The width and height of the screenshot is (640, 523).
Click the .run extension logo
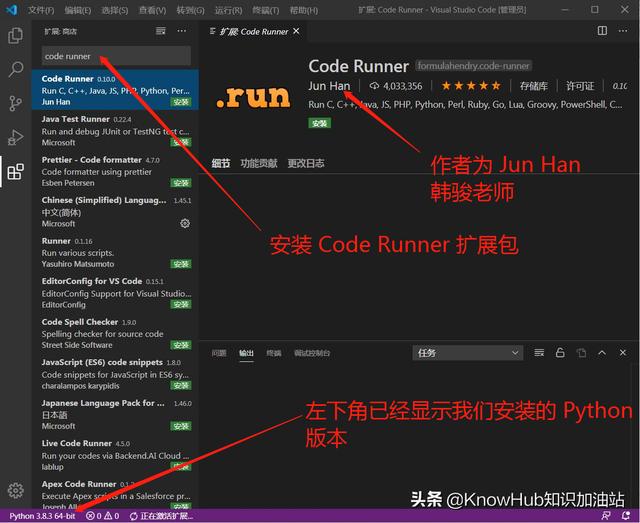click(253, 97)
